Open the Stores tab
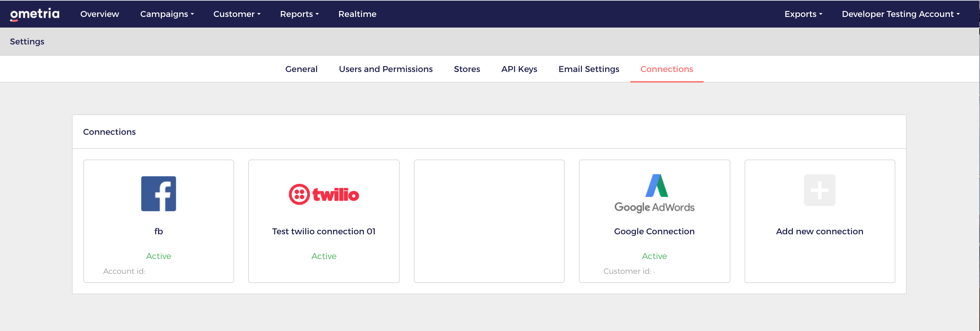980x331 pixels. click(x=467, y=69)
